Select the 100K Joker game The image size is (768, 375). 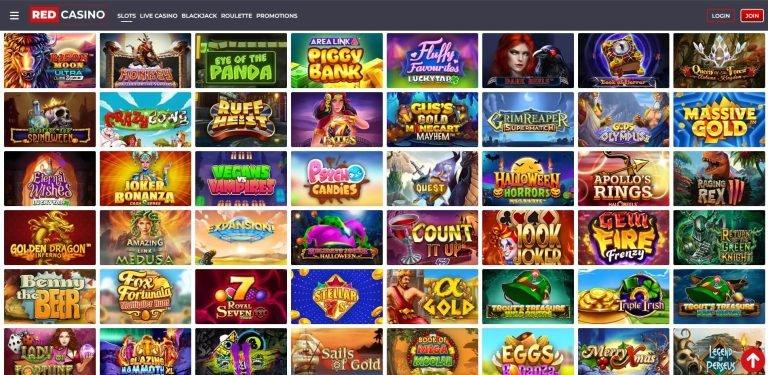click(x=528, y=237)
